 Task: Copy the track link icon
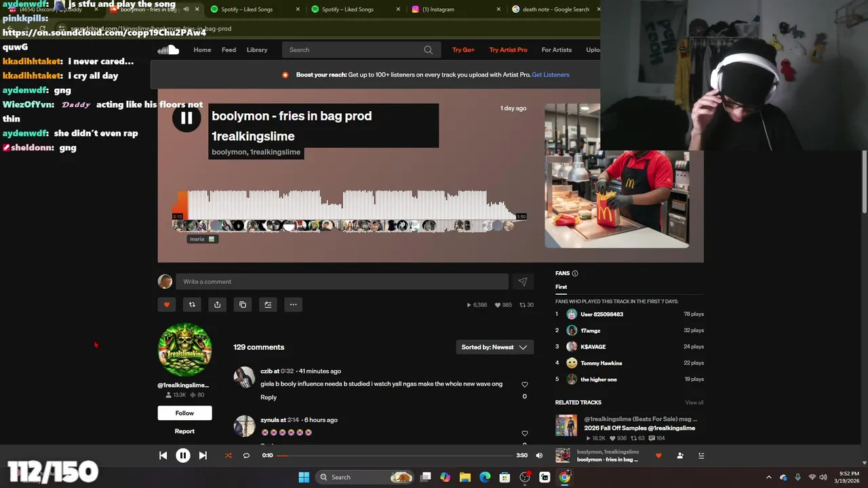pos(243,304)
